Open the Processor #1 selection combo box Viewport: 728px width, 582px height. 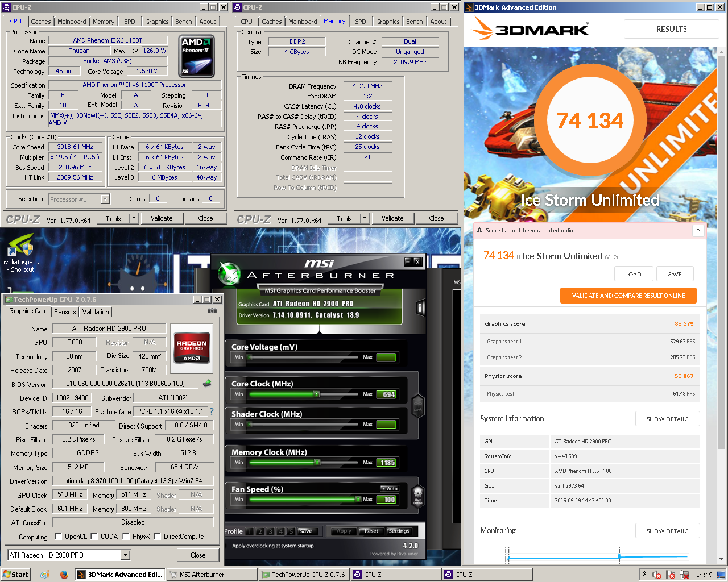(79, 199)
